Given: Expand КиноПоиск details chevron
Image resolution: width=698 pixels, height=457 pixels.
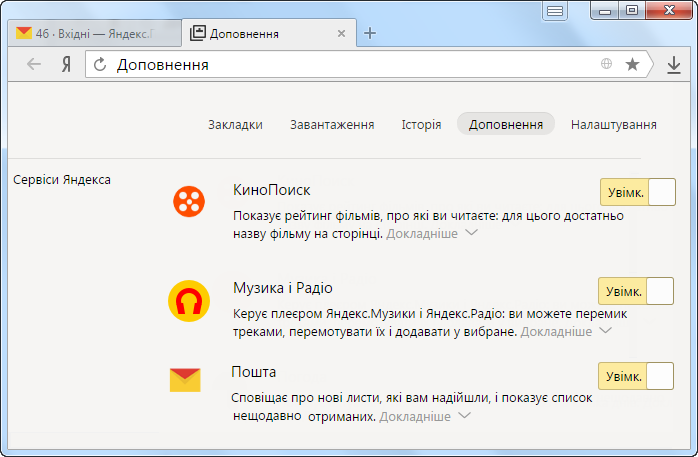Looking at the screenshot, I should [x=471, y=232].
